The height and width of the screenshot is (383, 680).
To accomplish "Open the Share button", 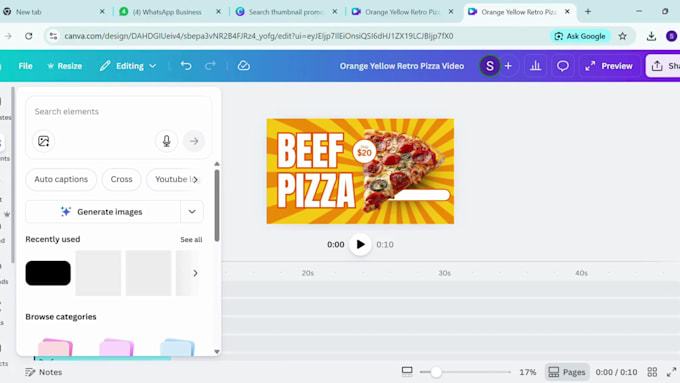I will click(x=664, y=66).
